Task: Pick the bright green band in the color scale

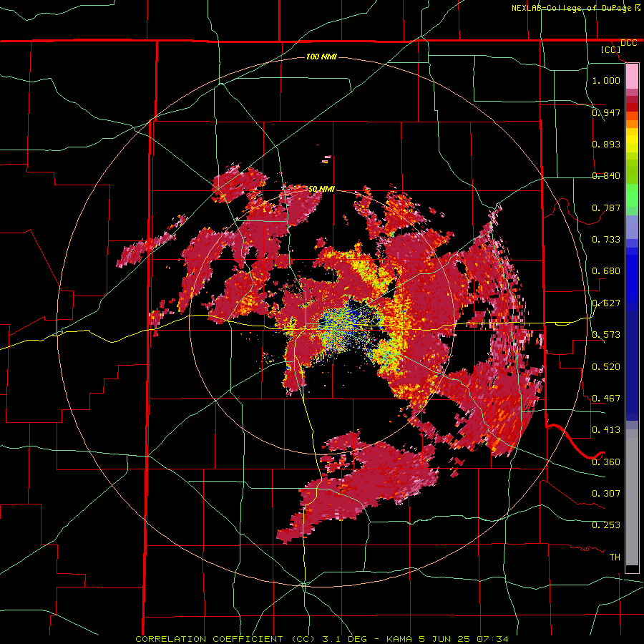Action: point(632,195)
